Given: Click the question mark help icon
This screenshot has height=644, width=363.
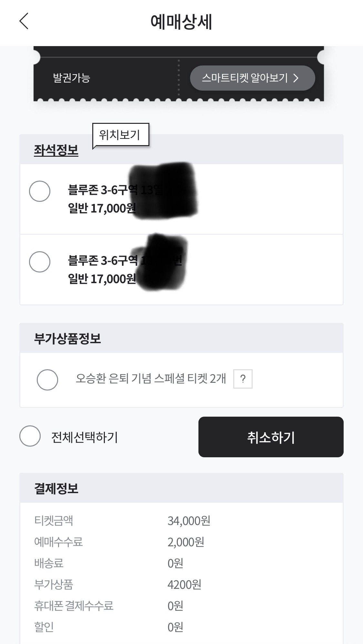Looking at the screenshot, I should [x=243, y=379].
